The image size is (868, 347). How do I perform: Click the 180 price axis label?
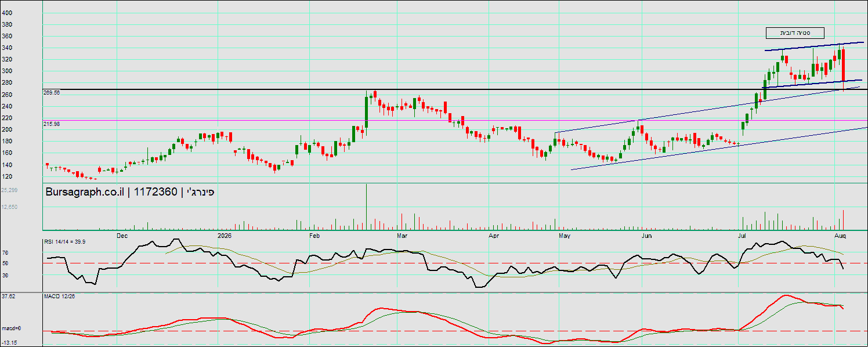(x=8, y=141)
